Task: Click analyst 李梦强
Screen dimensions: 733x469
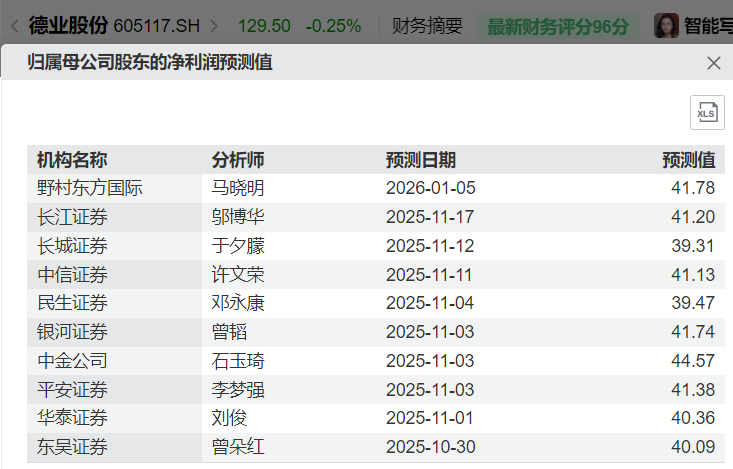Action: point(237,390)
